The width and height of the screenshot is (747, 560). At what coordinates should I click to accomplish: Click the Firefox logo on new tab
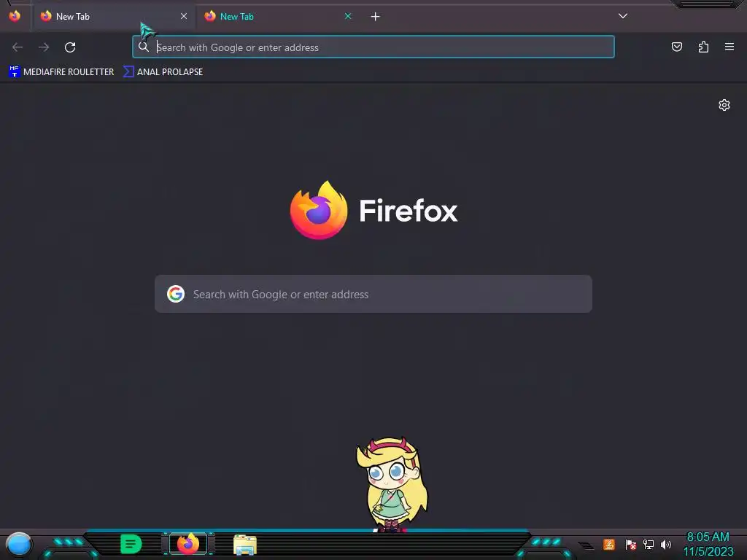pos(319,210)
